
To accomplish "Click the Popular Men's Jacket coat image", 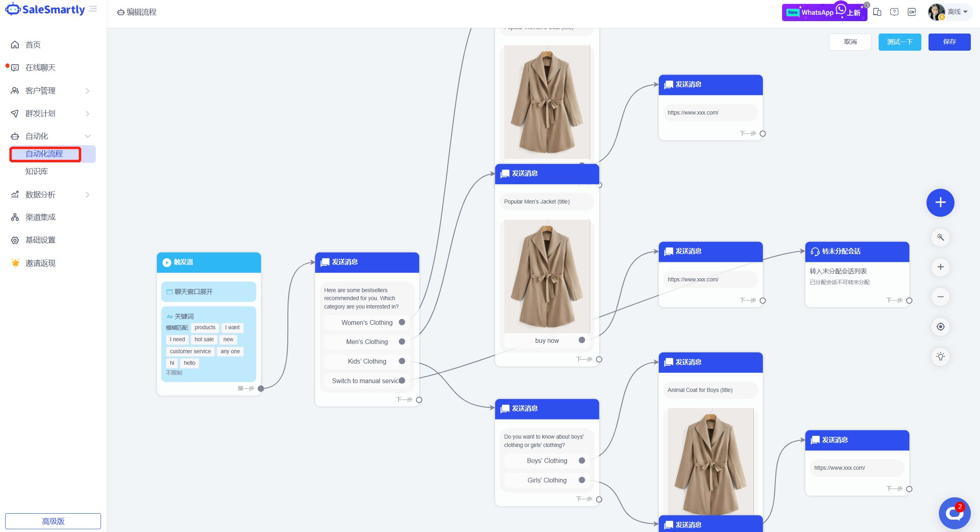I will tap(547, 276).
